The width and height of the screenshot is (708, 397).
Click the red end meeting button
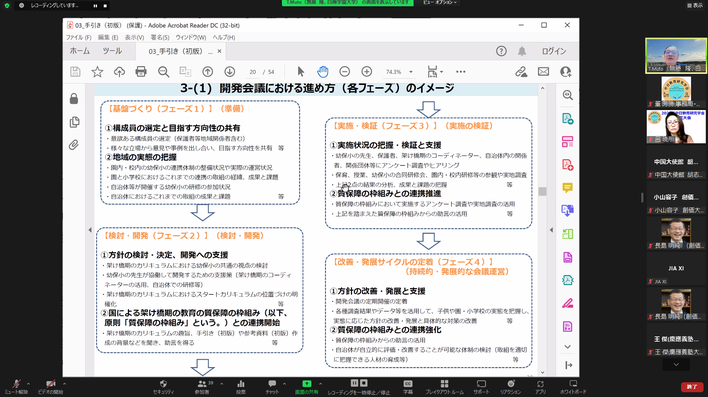coord(692,387)
